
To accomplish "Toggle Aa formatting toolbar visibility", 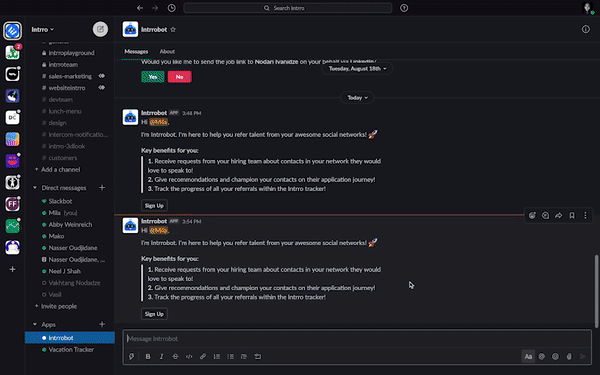I will [528, 356].
